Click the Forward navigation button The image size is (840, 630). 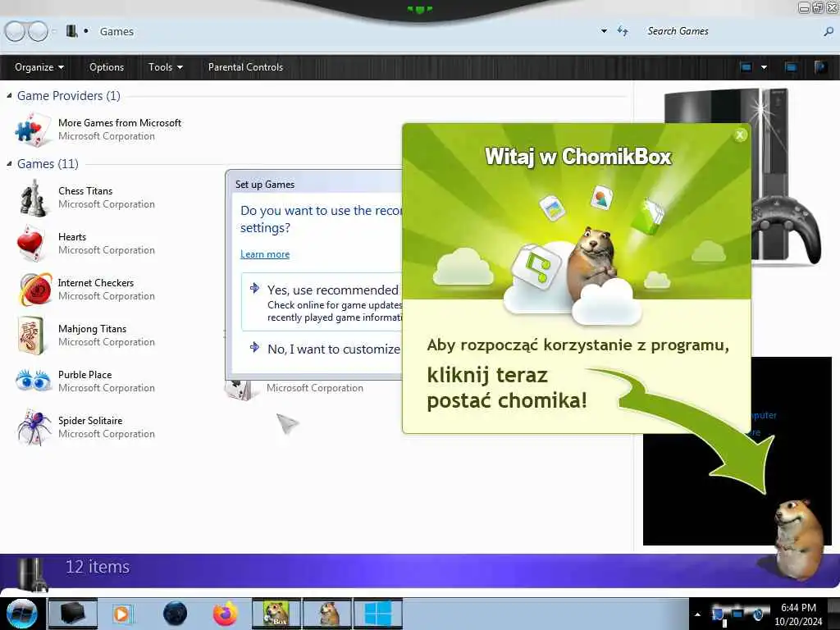[38, 31]
